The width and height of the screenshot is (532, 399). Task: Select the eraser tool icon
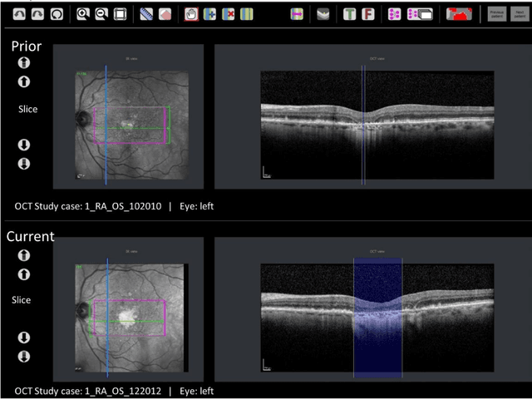165,14
